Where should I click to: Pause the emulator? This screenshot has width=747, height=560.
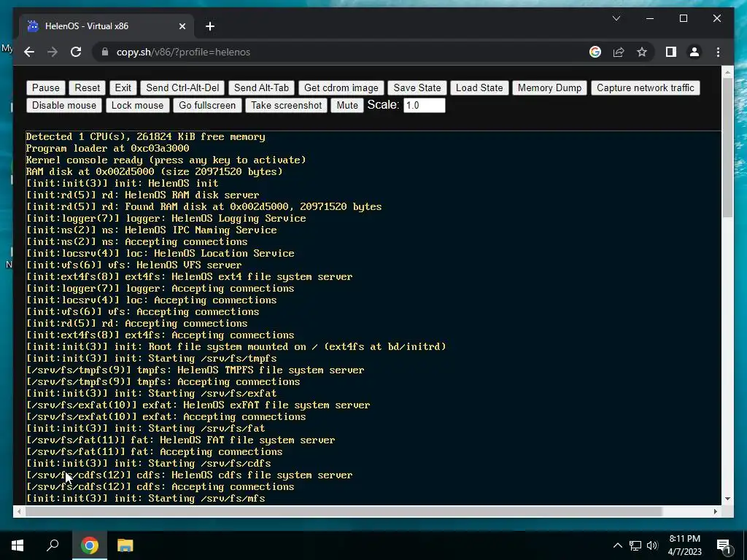(x=46, y=87)
